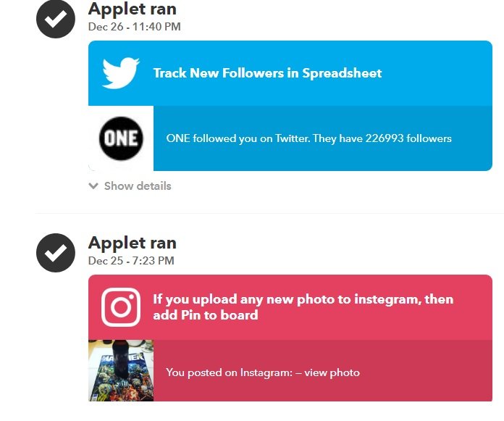Click the Instagram camera icon
The image size is (504, 421).
click(x=120, y=307)
